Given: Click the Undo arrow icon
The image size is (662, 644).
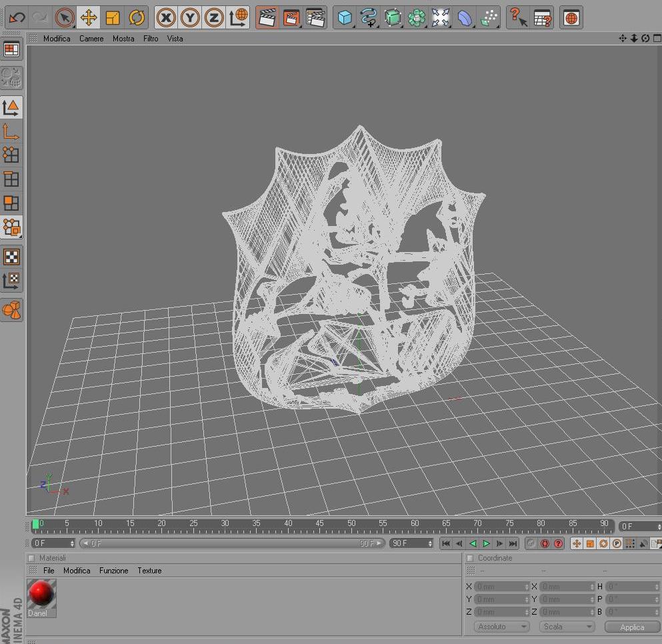Looking at the screenshot, I should pos(17,18).
